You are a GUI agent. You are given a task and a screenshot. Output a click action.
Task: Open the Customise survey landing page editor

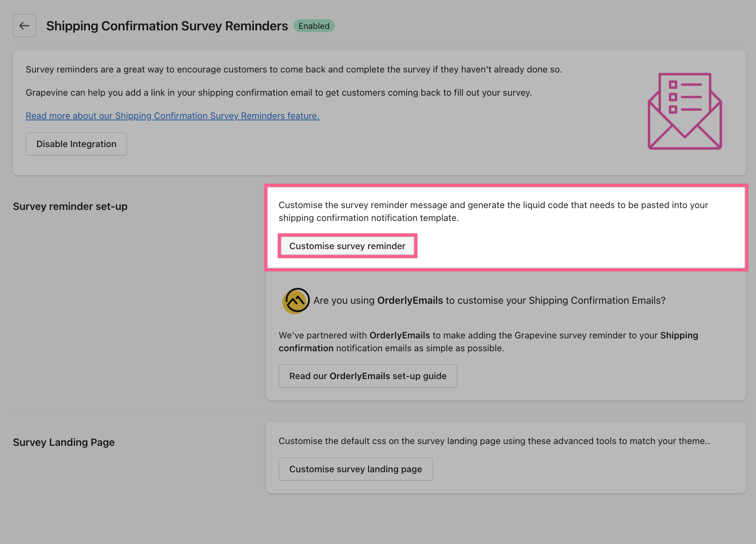point(355,469)
